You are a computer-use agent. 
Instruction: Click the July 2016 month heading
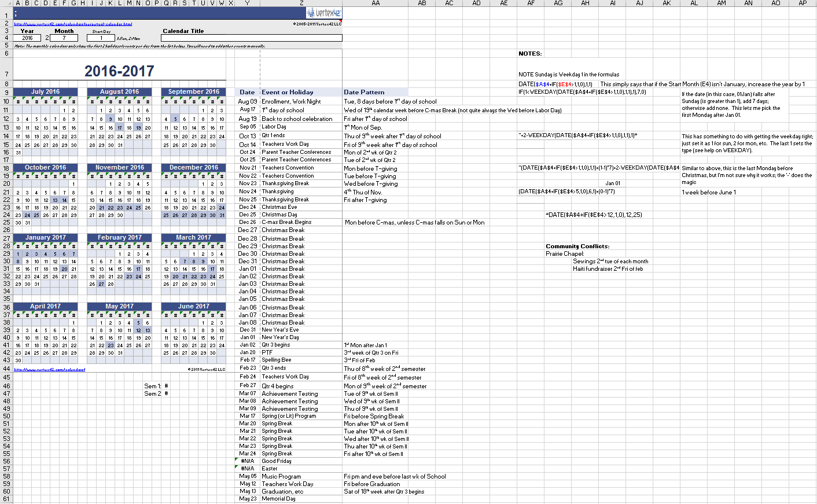tap(45, 91)
